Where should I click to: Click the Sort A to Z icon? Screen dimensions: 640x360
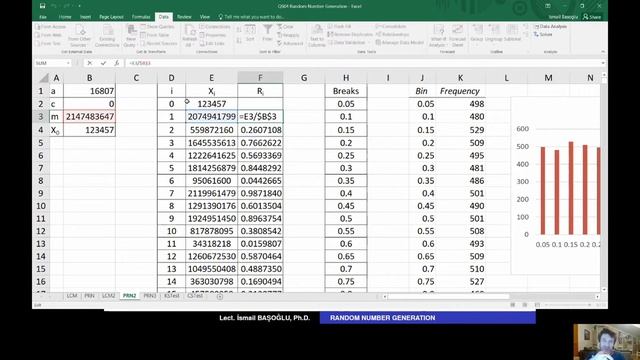click(239, 29)
